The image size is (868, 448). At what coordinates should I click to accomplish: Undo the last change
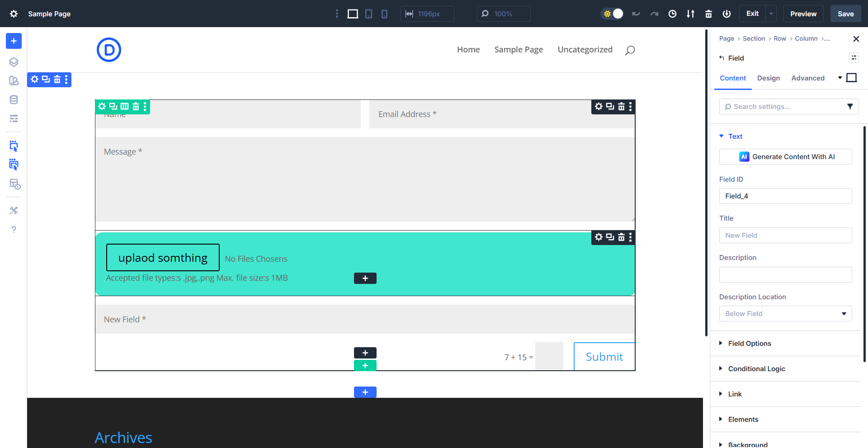(636, 14)
